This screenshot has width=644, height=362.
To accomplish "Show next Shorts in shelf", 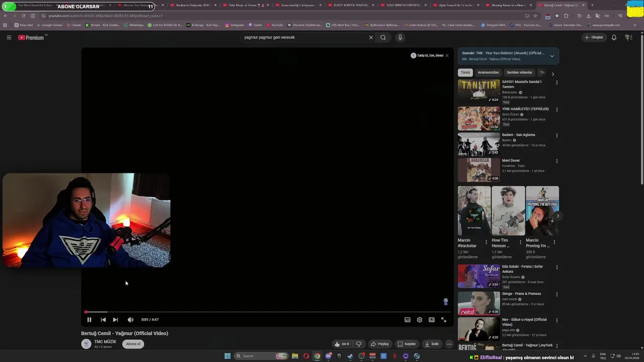I will click(557, 216).
